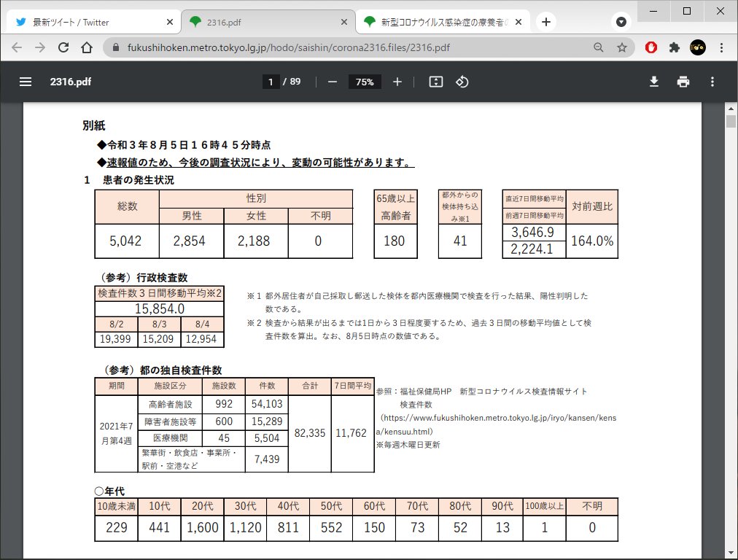Image resolution: width=738 pixels, height=560 pixels.
Task: Switch to the 新型コロナウイルス感染症の療養者 tab
Action: click(443, 22)
